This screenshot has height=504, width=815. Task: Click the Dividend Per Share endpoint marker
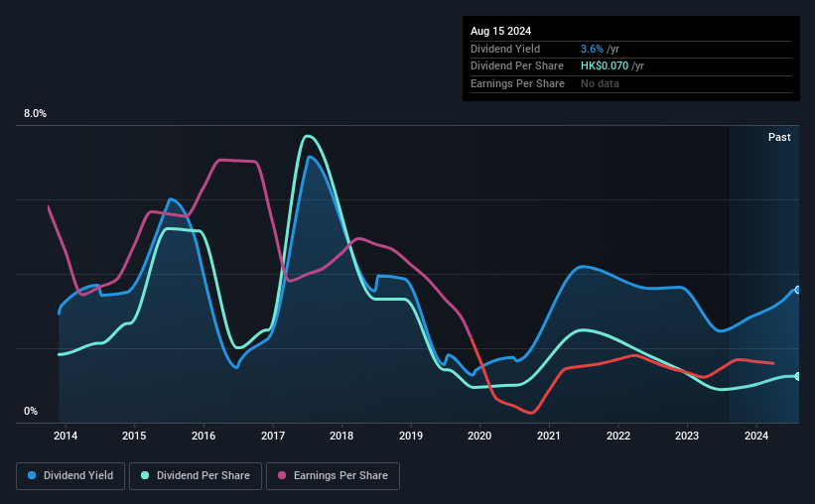click(798, 376)
